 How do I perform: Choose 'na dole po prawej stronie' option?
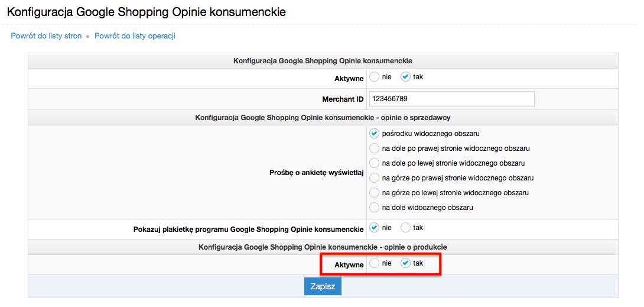click(x=374, y=148)
